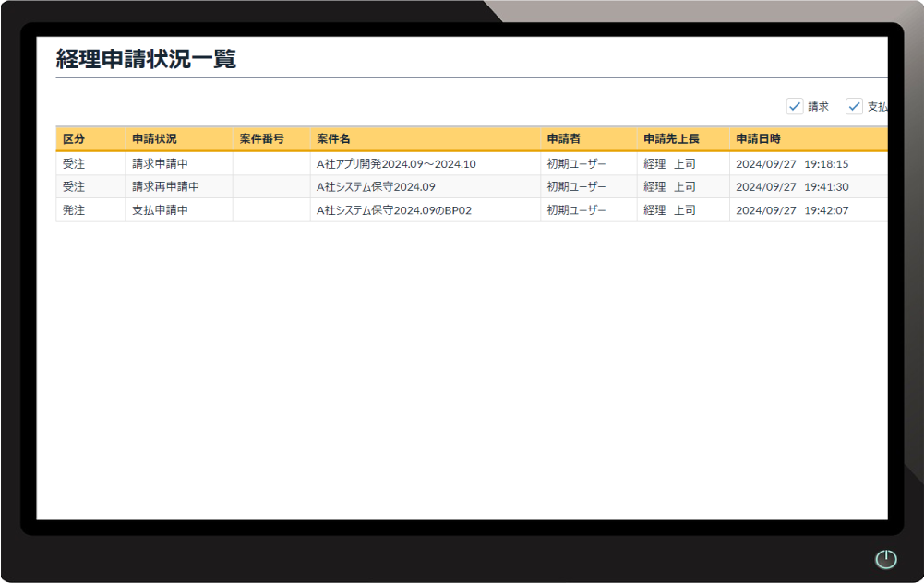Click the 経理申請状況一覧 page title
This screenshot has height=583, width=924.
[145, 57]
